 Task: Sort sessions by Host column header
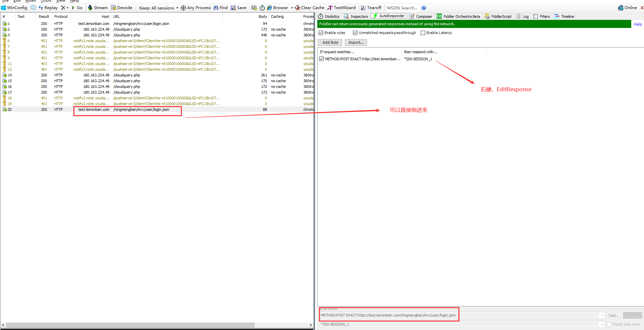[91, 16]
